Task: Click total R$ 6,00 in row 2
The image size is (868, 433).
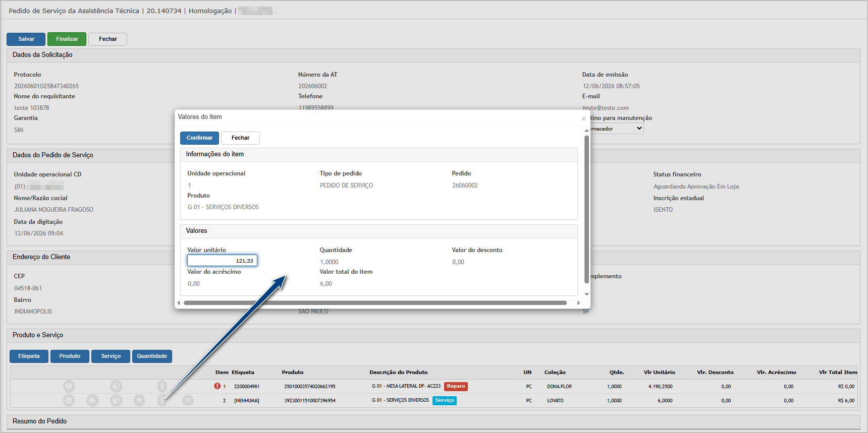Action: [846, 401]
